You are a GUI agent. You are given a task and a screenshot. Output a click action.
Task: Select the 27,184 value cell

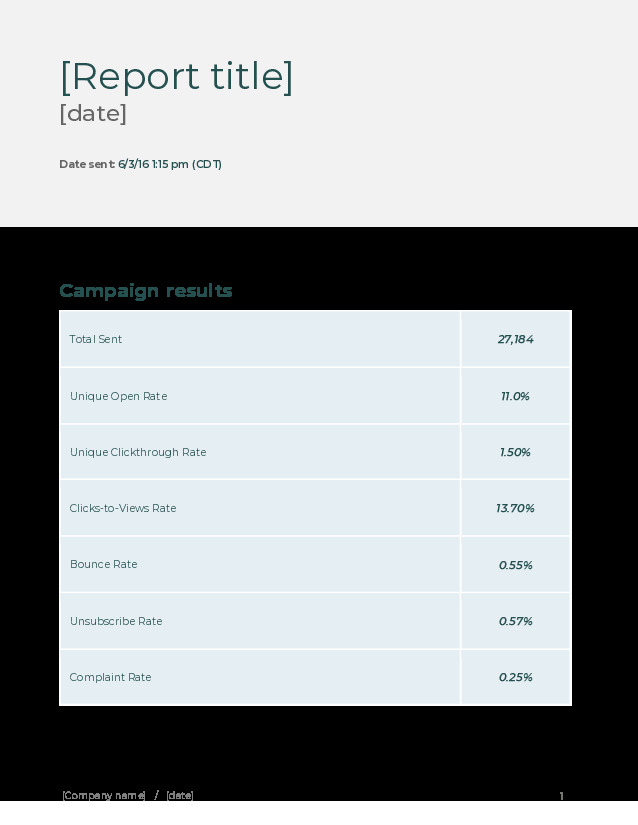[515, 340]
